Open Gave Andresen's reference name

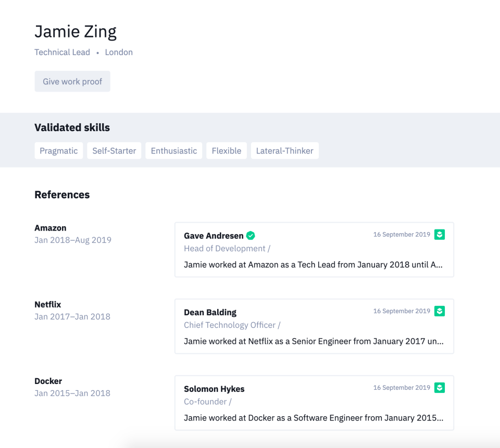214,236
